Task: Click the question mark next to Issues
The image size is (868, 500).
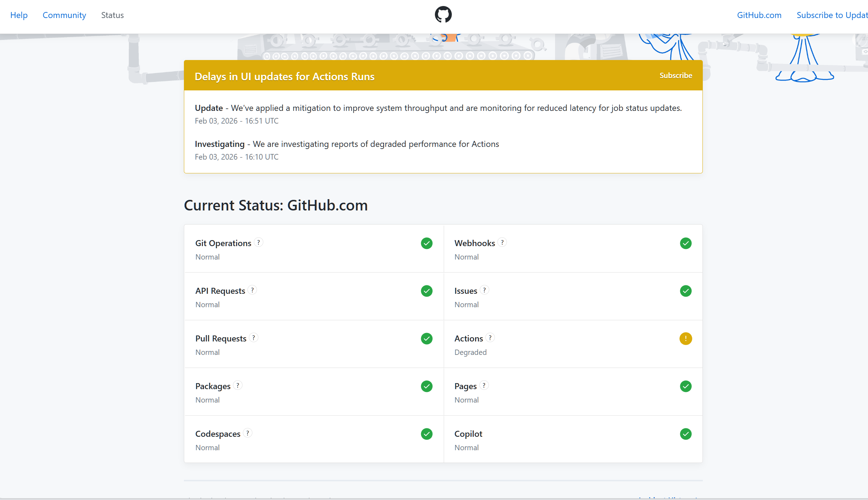Action: point(484,290)
